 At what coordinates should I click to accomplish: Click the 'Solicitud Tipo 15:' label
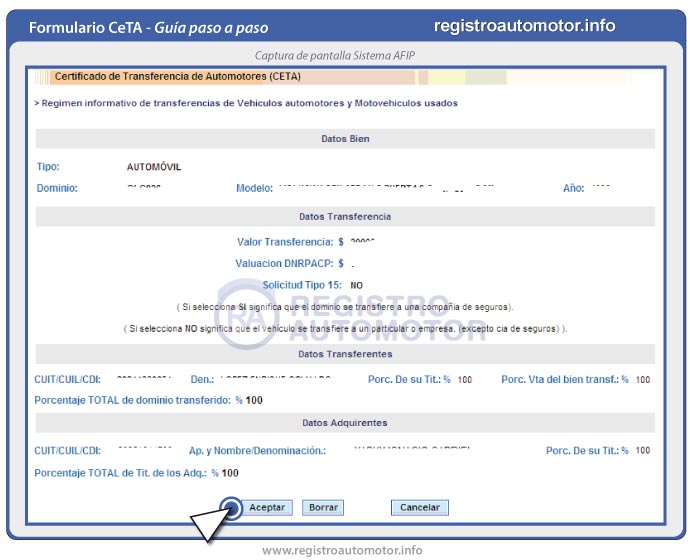click(x=302, y=285)
